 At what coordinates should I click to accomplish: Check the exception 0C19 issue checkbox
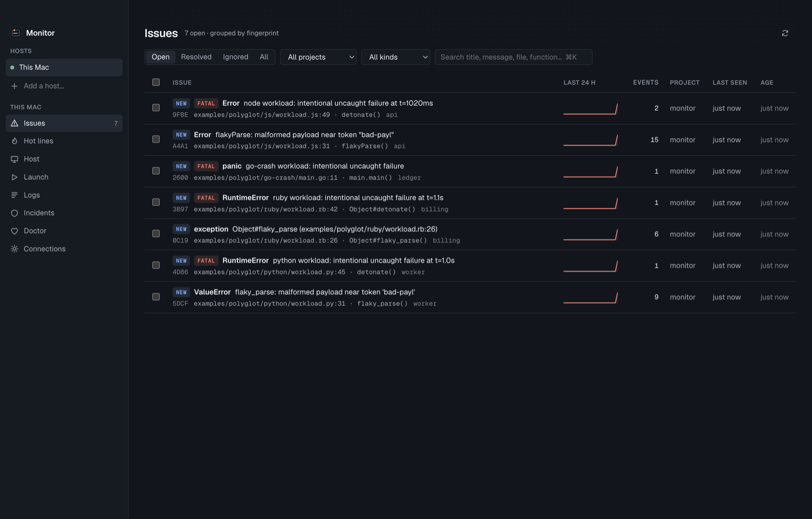click(x=156, y=234)
